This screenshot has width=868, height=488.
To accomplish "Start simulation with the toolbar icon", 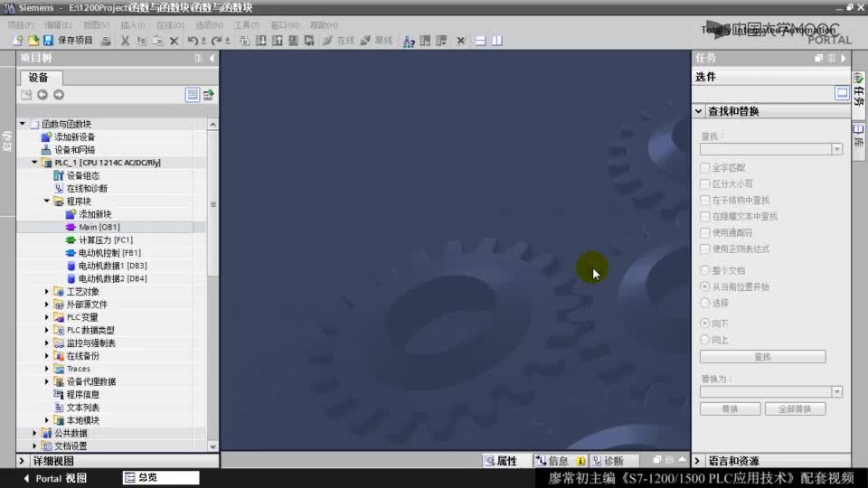I will pyautogui.click(x=293, y=41).
